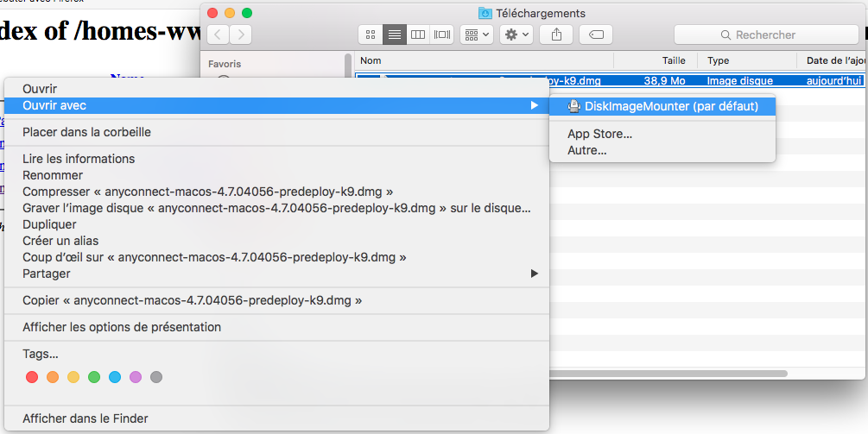Go forward with the Finder forward arrow
Image resolution: width=868 pixels, height=434 pixels.
(x=241, y=35)
